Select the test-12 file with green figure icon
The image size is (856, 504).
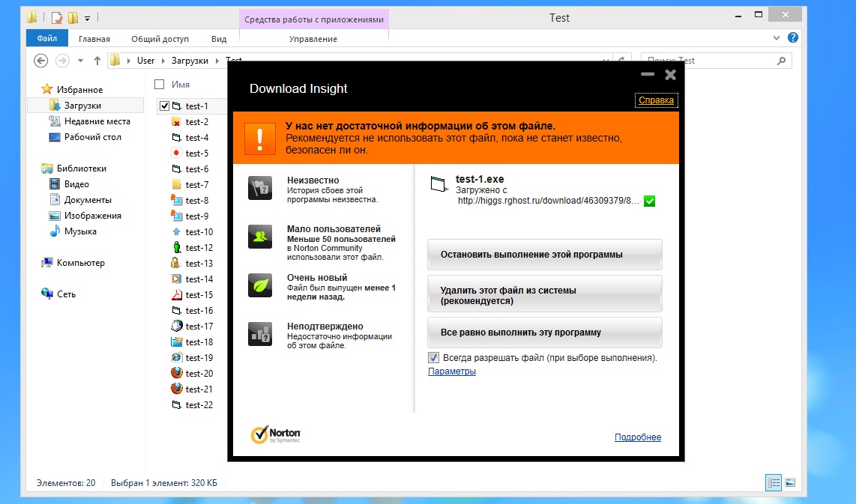[176, 247]
